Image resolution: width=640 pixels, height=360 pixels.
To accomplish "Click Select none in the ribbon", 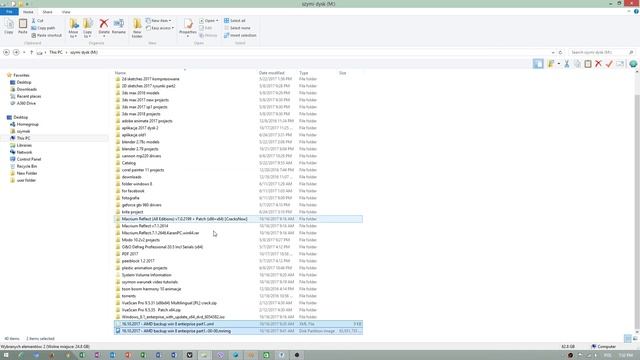I will pyautogui.click(x=237, y=28).
